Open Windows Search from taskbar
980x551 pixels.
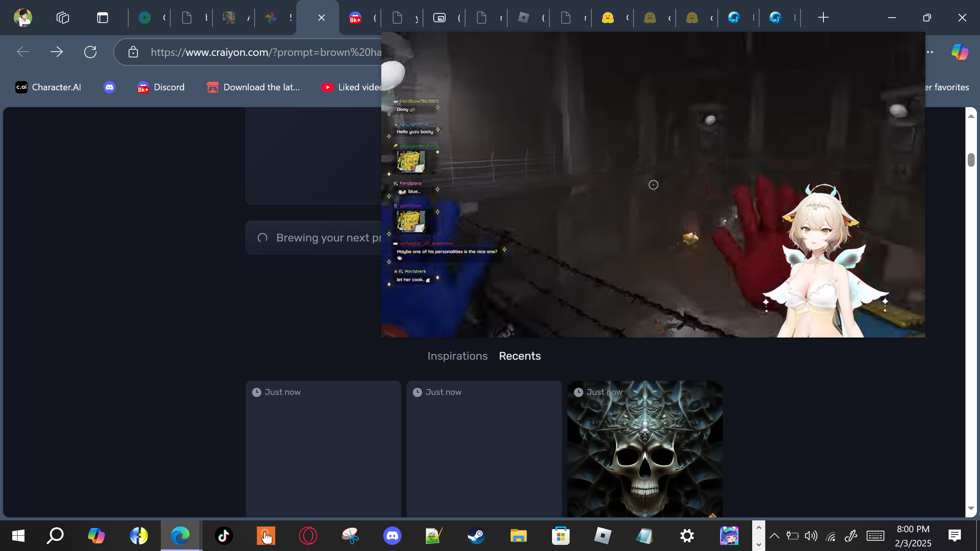point(55,536)
